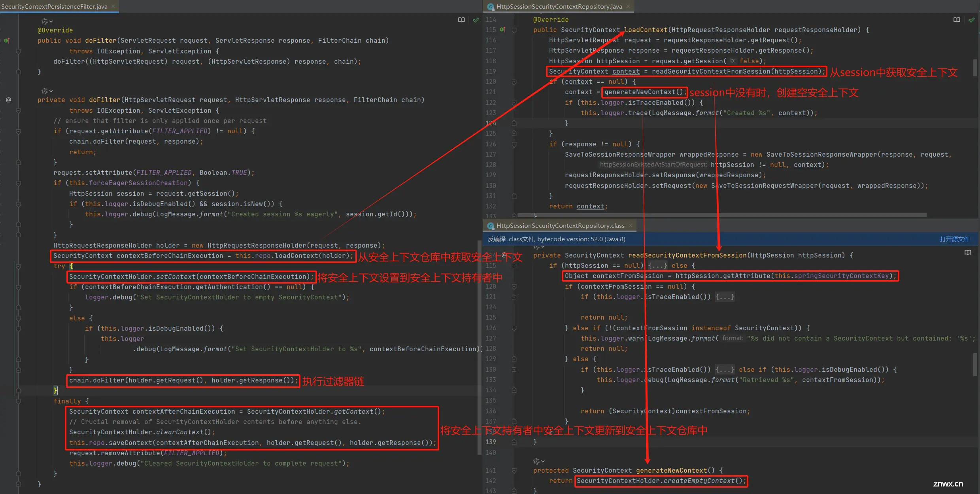The image size is (980, 494).
Task: Expand folded {...} on line 130 isTraceEnabled
Action: click(725, 369)
